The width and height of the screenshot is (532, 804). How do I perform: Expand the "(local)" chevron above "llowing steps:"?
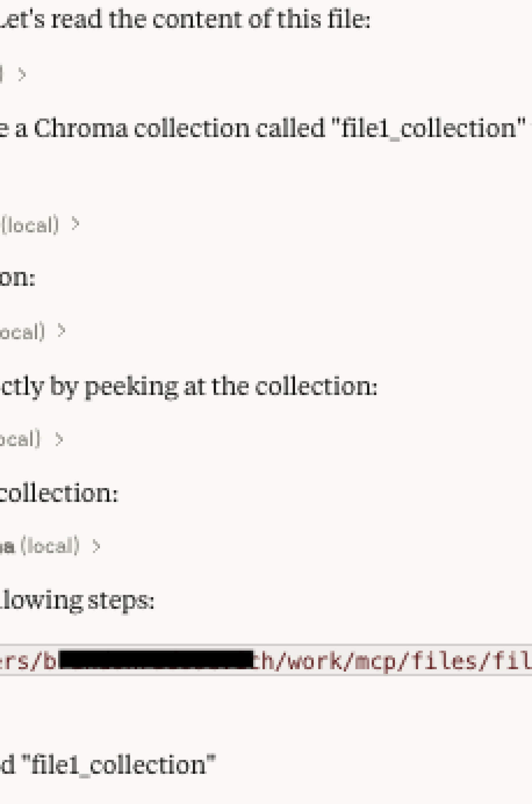click(x=97, y=546)
